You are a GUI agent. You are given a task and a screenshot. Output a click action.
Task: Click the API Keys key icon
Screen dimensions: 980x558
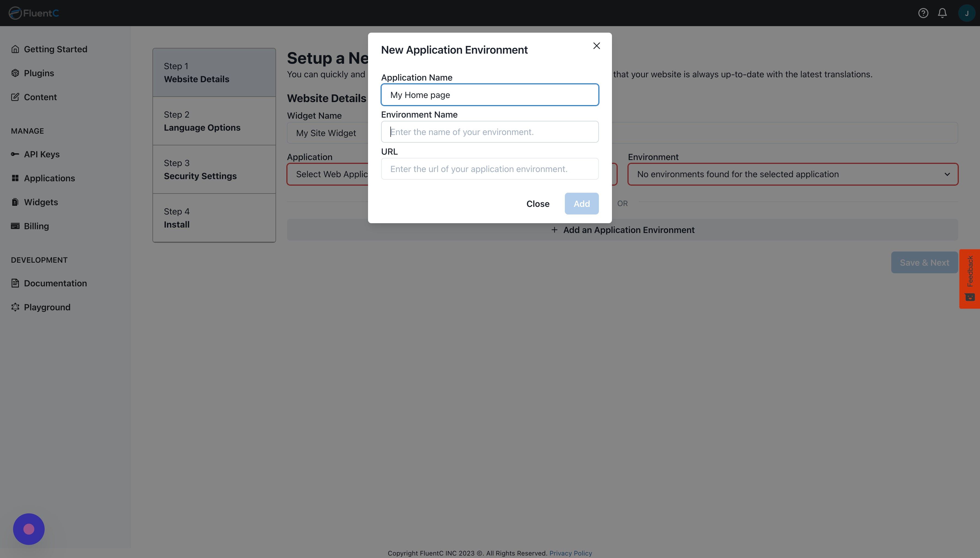pos(15,154)
